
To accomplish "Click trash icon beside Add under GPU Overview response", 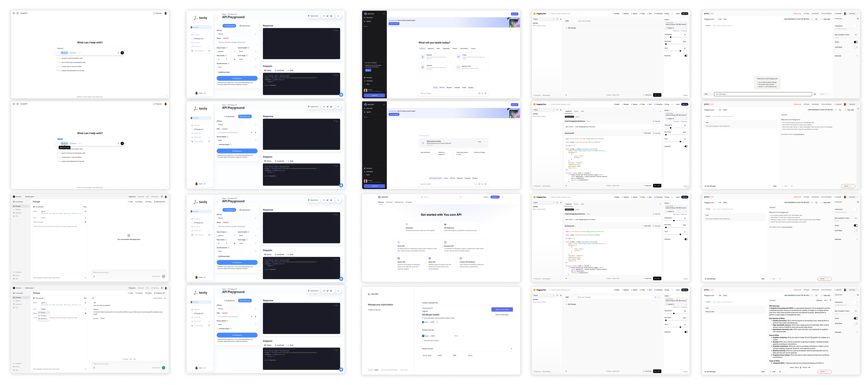I will [780, 372].
